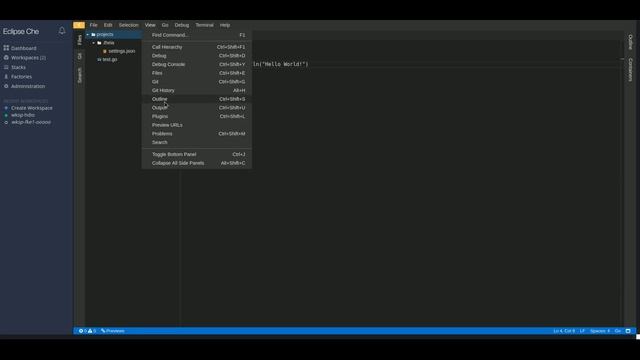Close the open View menu
The width and height of the screenshot is (640, 360).
pyautogui.click(x=150, y=25)
